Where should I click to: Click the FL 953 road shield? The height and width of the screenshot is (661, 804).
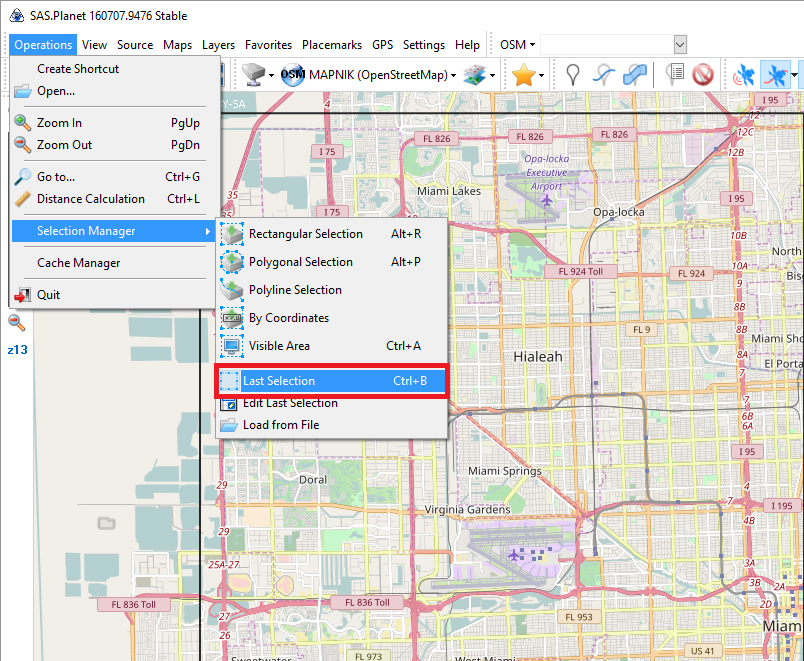point(578,617)
